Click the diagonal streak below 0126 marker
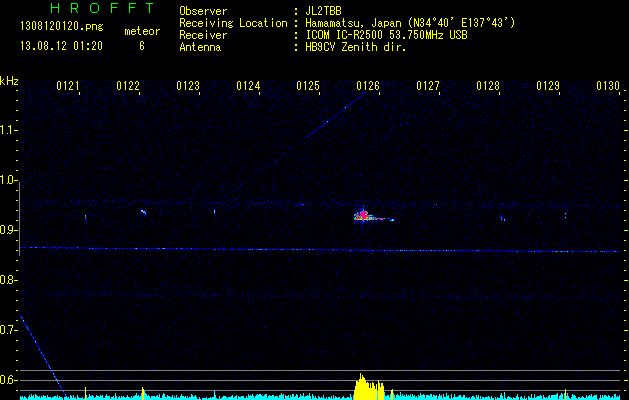This screenshot has width=629, height=400. click(x=334, y=116)
